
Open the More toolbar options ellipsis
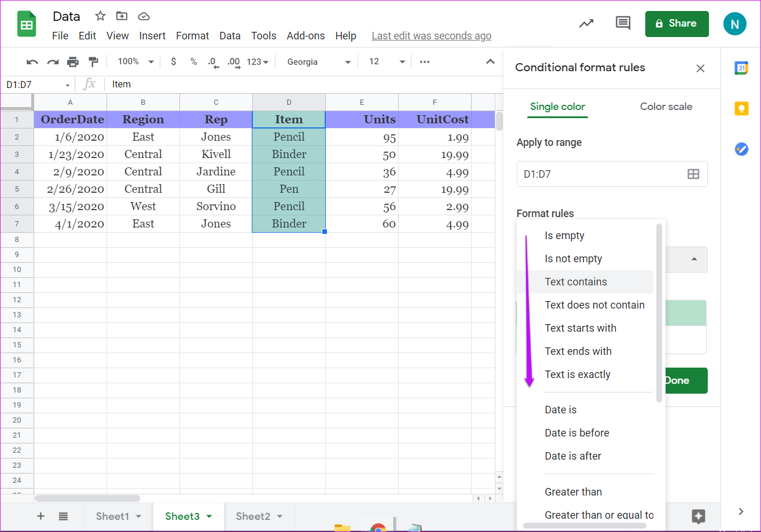[425, 62]
